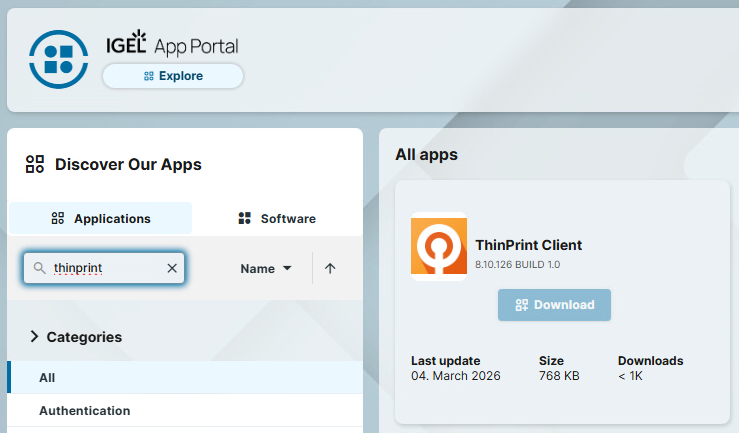Click the downloads value < 1K
The height and width of the screenshot is (433, 739).
(630, 376)
